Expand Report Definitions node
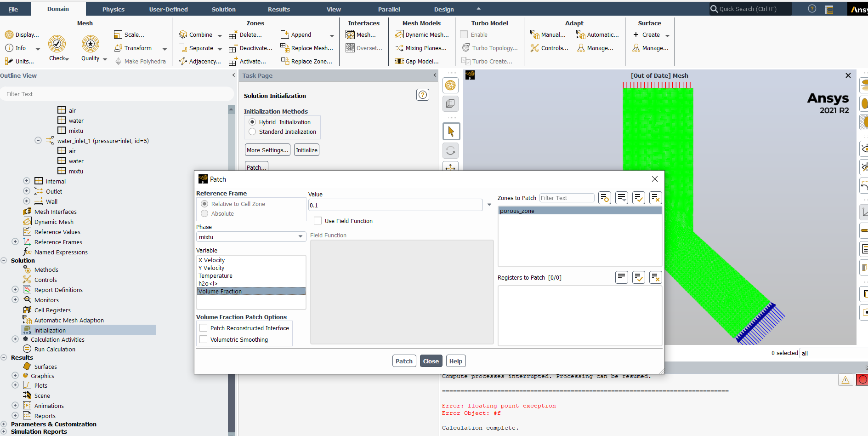 click(x=15, y=290)
